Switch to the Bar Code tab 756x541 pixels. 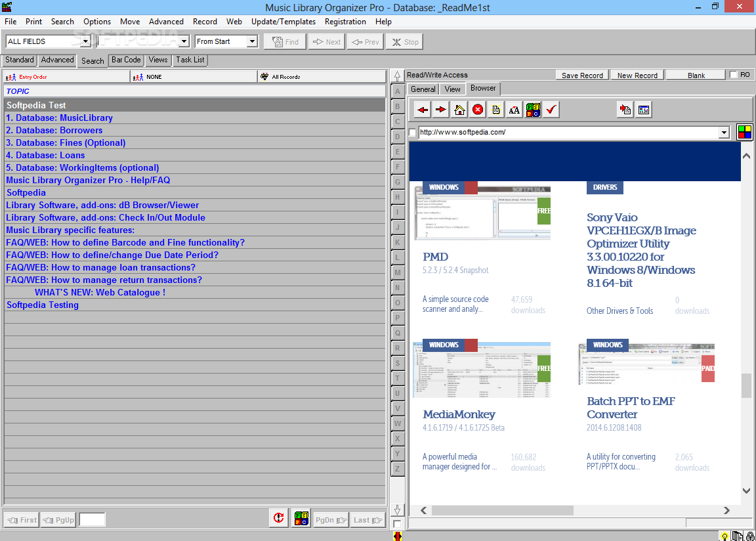(x=126, y=60)
